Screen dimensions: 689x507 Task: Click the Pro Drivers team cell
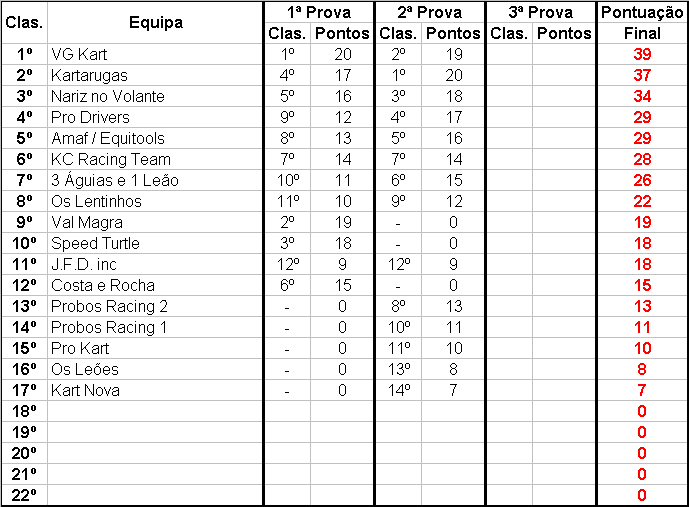(x=155, y=117)
